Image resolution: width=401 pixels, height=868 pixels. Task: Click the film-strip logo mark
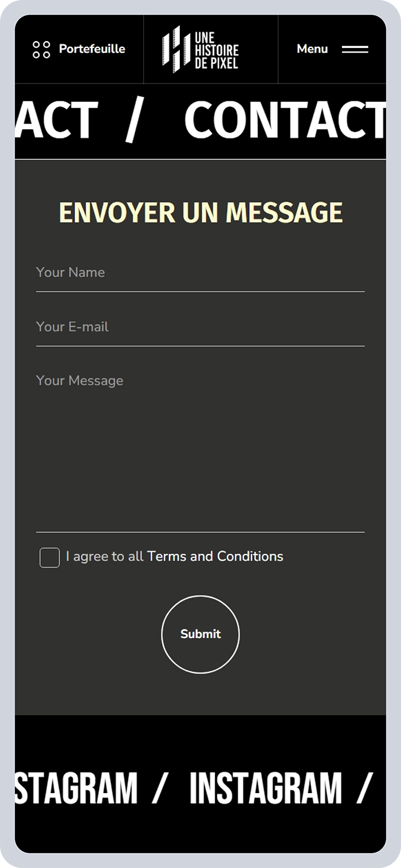(x=176, y=49)
